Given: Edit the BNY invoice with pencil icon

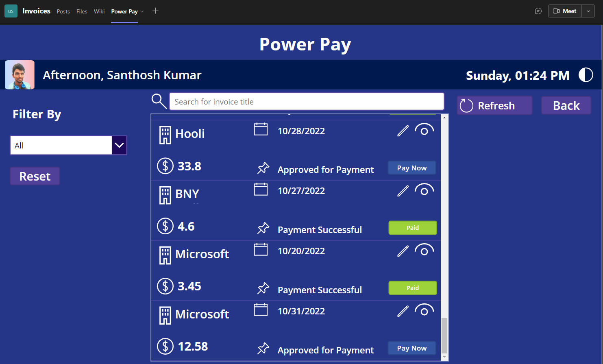Looking at the screenshot, I should (403, 191).
